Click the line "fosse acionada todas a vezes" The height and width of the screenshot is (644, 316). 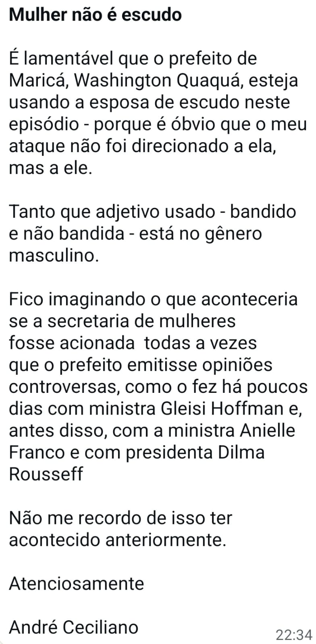pos(133,343)
